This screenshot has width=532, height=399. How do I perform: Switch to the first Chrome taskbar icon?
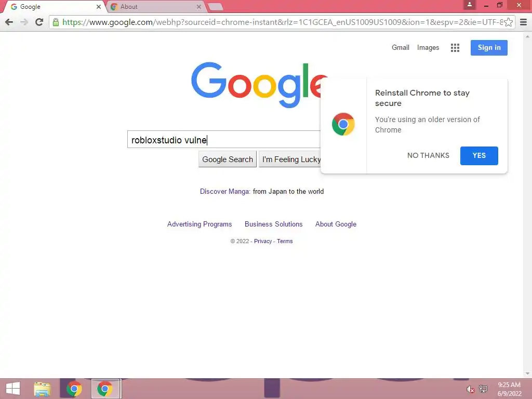[x=74, y=389]
